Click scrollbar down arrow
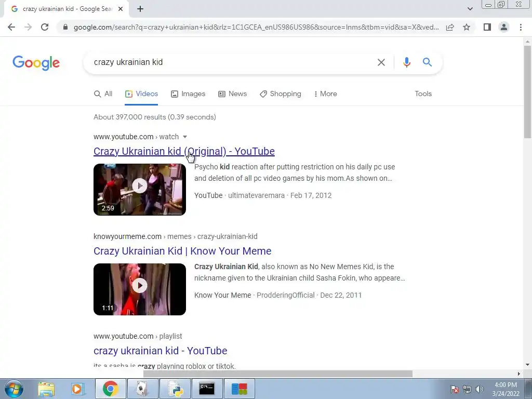This screenshot has height=399, width=532. pyautogui.click(x=527, y=365)
